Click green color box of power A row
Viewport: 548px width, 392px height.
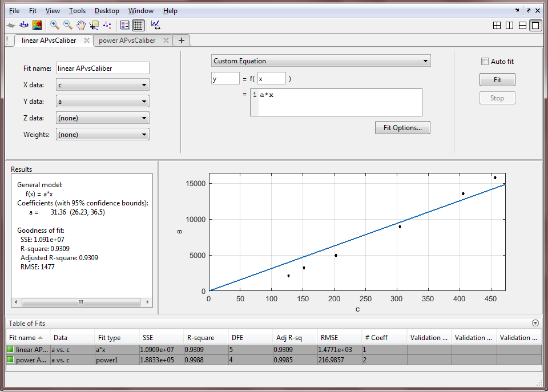[10, 359]
